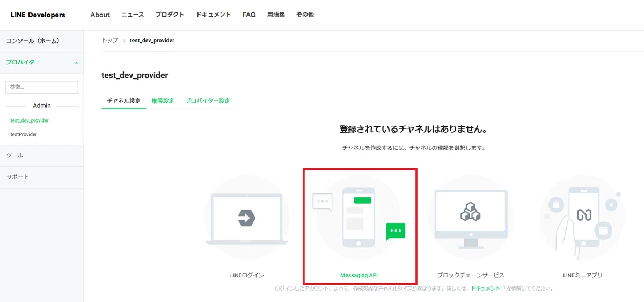
Task: Open test_dev_provider in the sidebar
Action: click(x=30, y=120)
